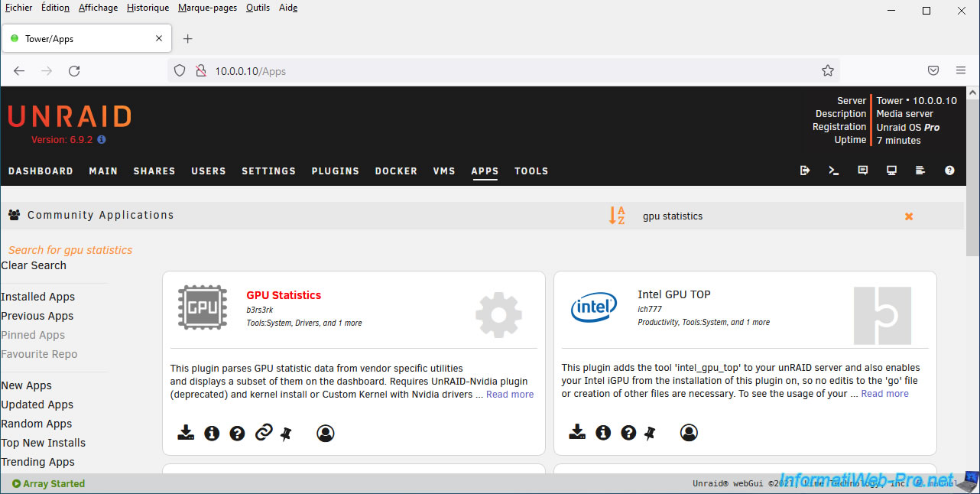
Task: Open the Docker tab
Action: 396,171
